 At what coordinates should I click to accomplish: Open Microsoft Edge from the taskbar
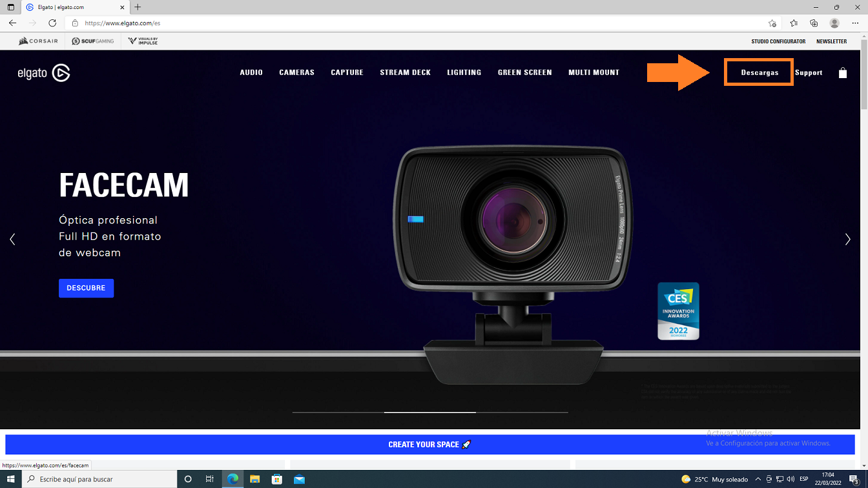[x=232, y=479]
